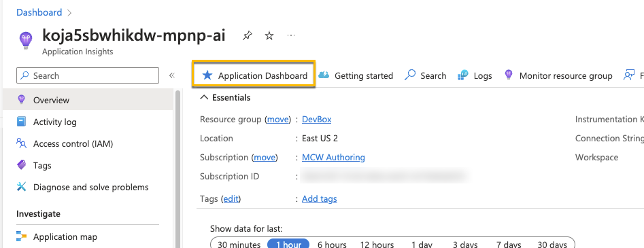The height and width of the screenshot is (248, 644).
Task: Open the MCW Authoring subscription link
Action: [333, 157]
